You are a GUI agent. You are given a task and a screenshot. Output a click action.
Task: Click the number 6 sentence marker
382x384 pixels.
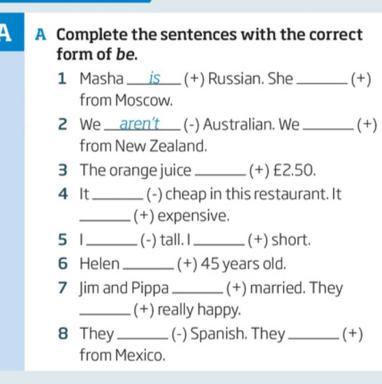click(63, 264)
